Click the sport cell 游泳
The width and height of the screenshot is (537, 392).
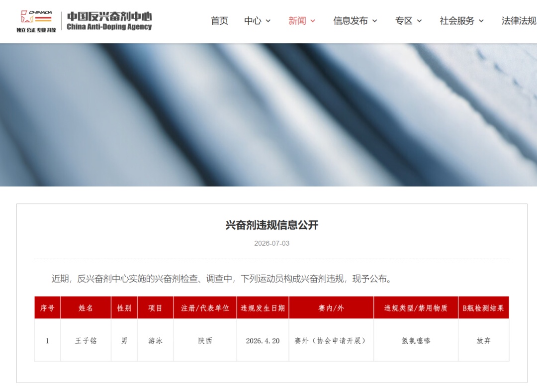pyautogui.click(x=155, y=341)
